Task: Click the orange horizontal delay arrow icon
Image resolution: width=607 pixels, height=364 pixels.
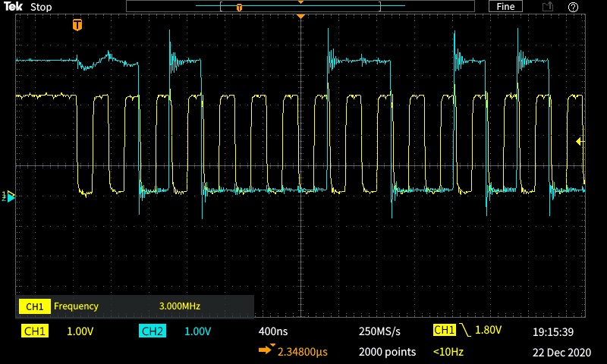Action: pos(266,351)
